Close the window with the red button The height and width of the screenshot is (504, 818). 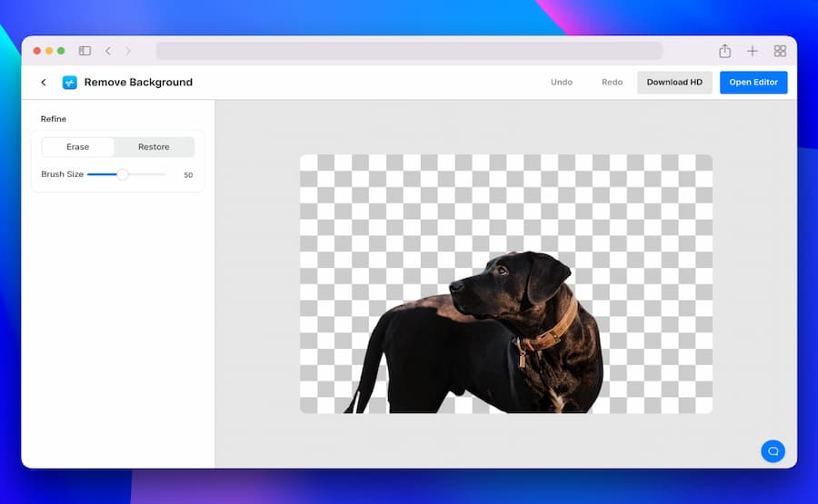pyautogui.click(x=37, y=51)
